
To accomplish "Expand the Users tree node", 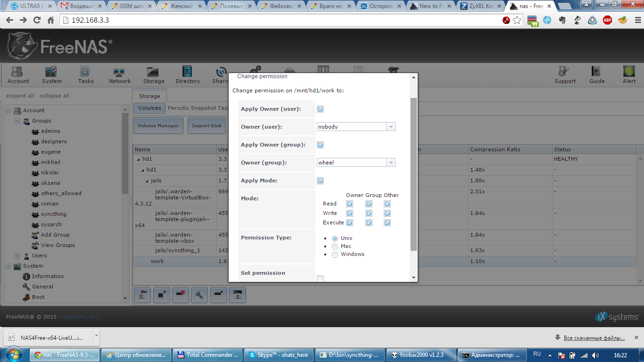I will (17, 255).
